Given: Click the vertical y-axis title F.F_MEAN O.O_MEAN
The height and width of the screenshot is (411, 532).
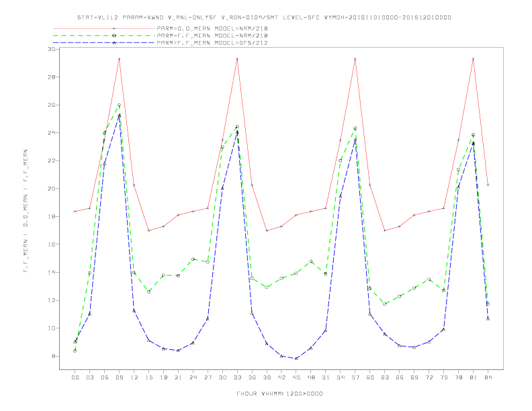Looking at the screenshot, I should pos(26,211).
